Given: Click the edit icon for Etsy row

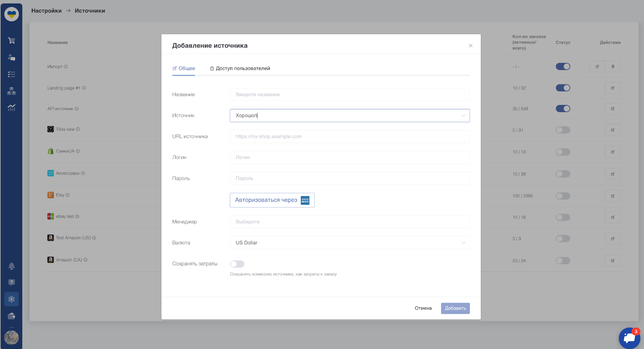Looking at the screenshot, I should (x=613, y=196).
